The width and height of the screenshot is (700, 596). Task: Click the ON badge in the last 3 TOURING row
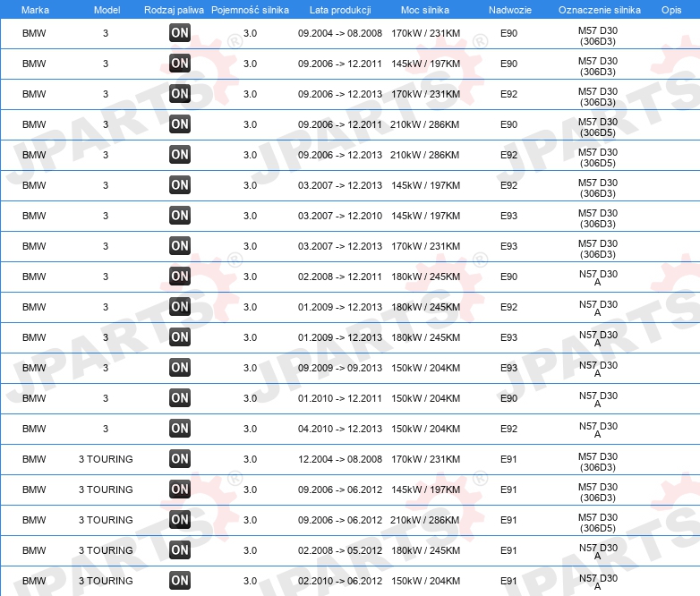pyautogui.click(x=180, y=581)
